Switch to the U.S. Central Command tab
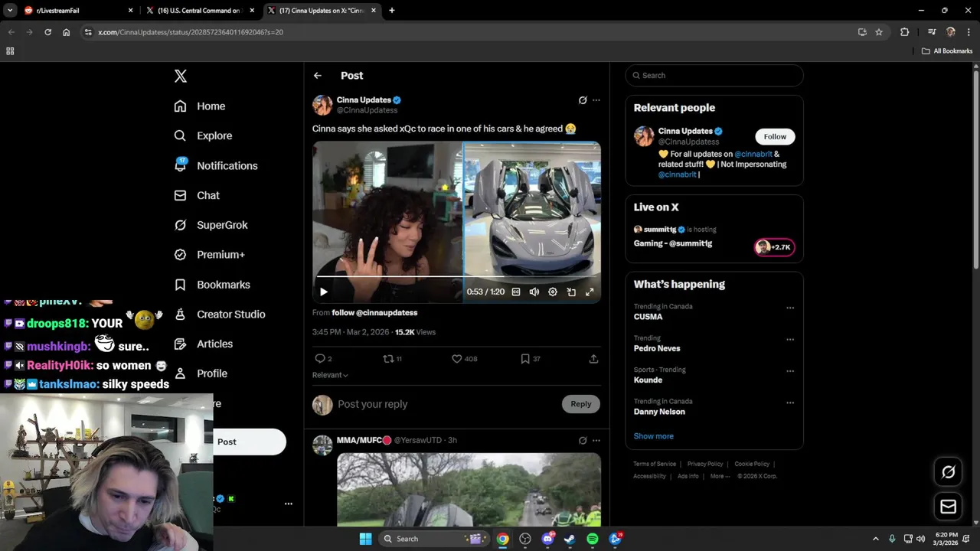 (199, 11)
